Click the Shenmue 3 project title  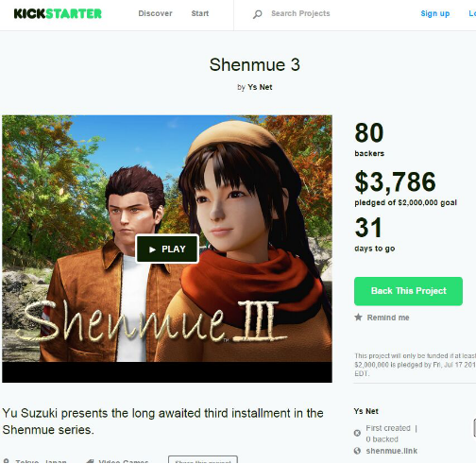(x=255, y=64)
